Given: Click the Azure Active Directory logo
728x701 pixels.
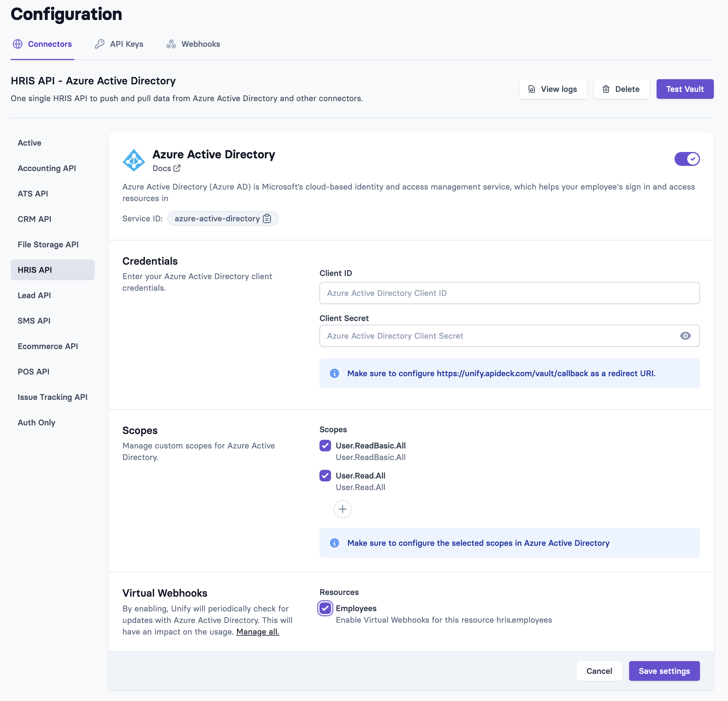Looking at the screenshot, I should 134,160.
